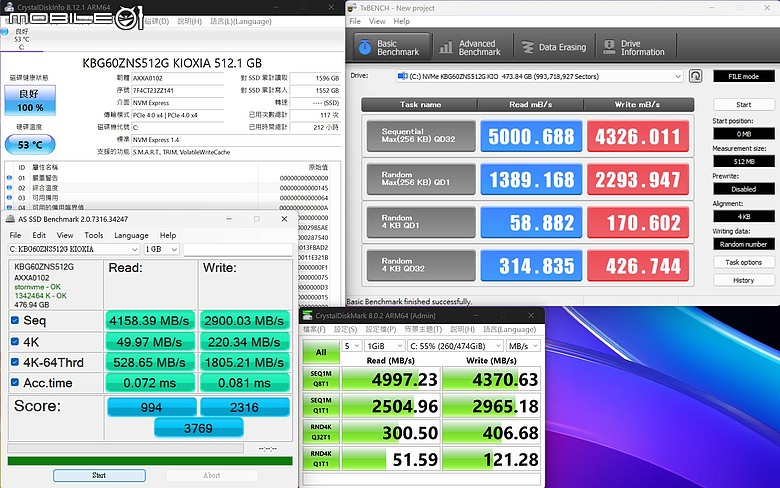Click CrystalDiskMark All button
780x488 pixels.
[x=321, y=352]
